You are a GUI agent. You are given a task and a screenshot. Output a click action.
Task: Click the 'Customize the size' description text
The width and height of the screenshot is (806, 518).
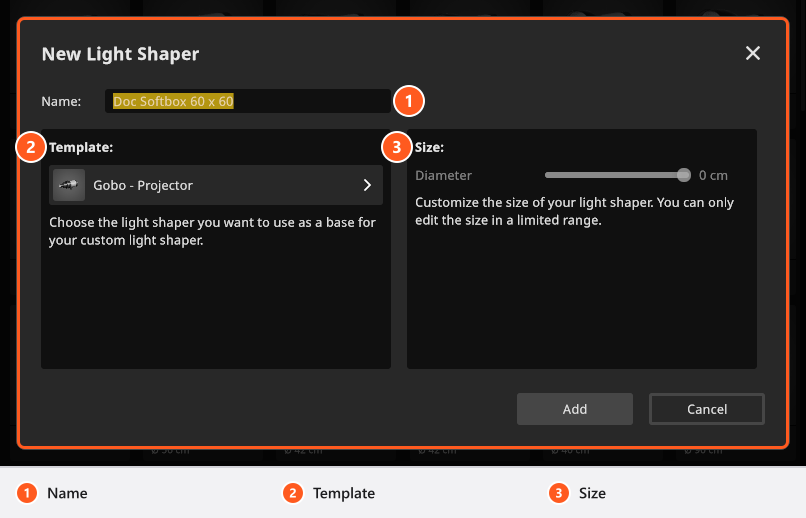pos(574,211)
